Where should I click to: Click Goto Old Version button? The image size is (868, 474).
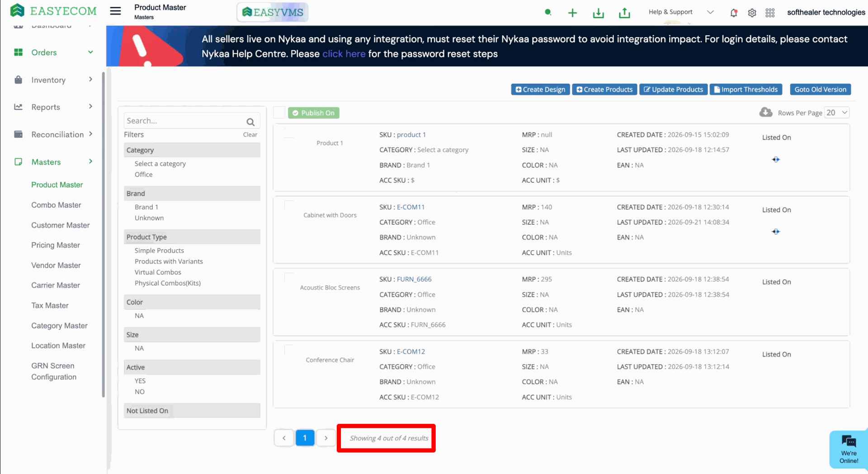click(x=820, y=90)
